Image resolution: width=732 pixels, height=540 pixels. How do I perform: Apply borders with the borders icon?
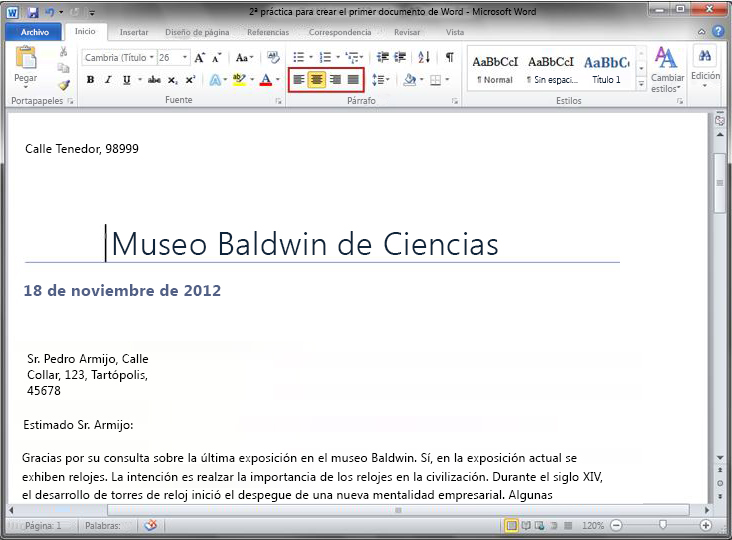click(435, 80)
